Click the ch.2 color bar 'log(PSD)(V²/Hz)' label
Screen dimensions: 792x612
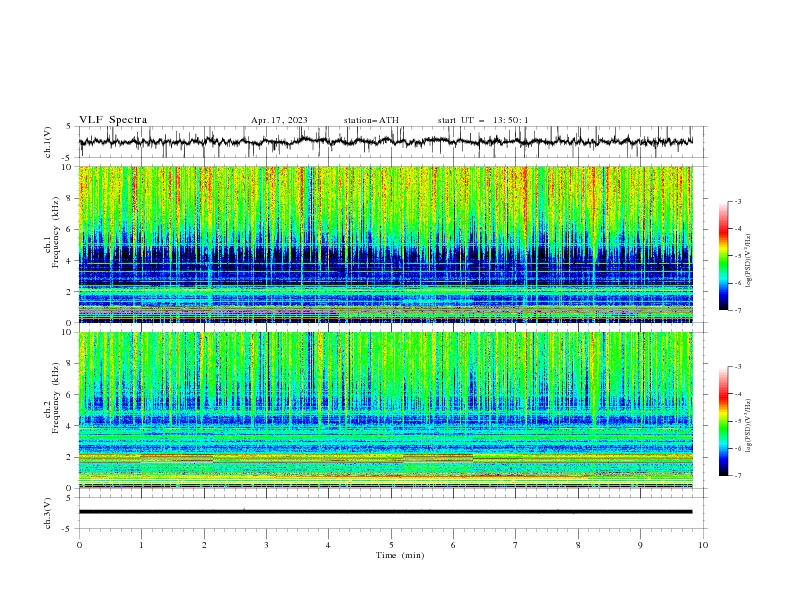point(748,426)
